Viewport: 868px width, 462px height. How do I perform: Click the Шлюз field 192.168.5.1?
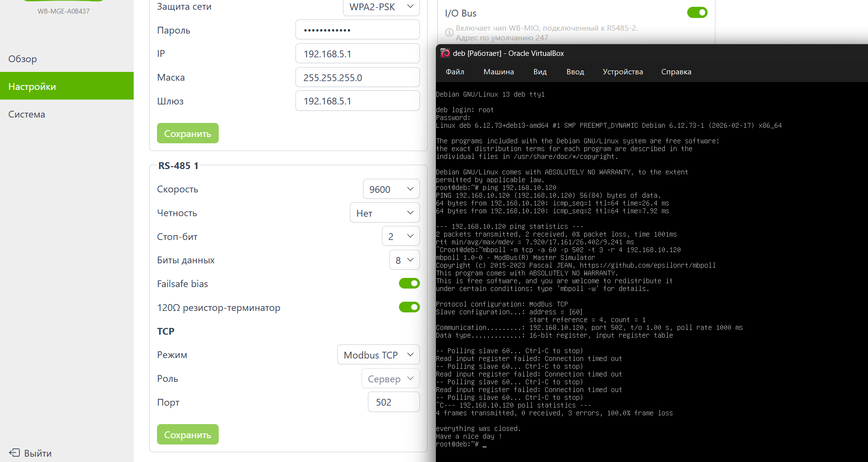(x=358, y=101)
